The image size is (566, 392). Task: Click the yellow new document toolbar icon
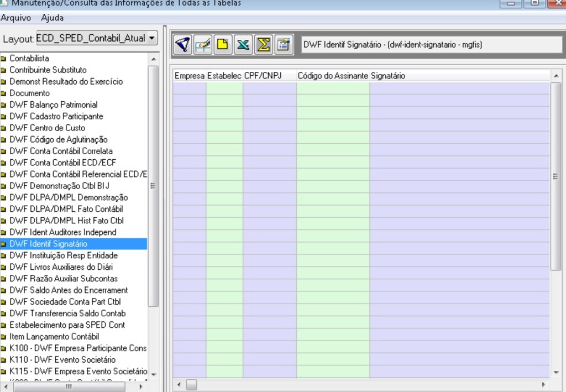[x=223, y=45]
